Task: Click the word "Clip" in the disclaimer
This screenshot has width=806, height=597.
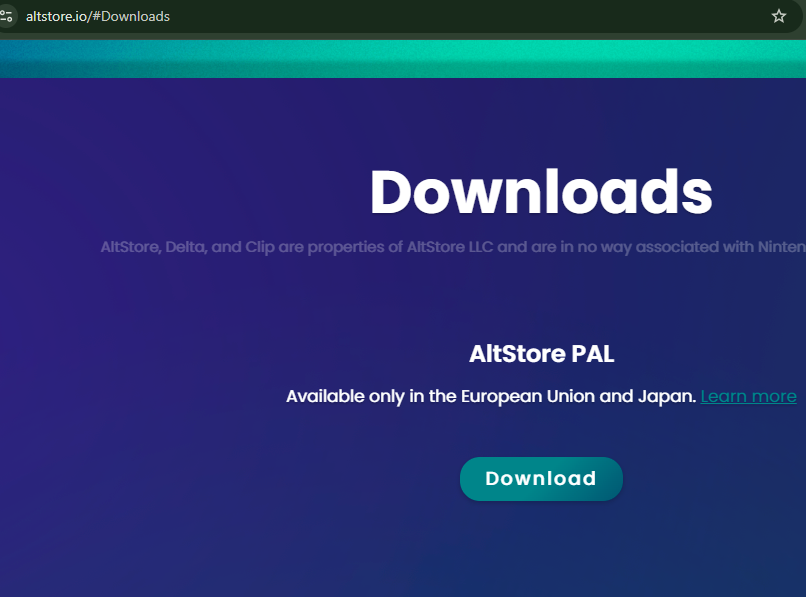Action: [261, 246]
